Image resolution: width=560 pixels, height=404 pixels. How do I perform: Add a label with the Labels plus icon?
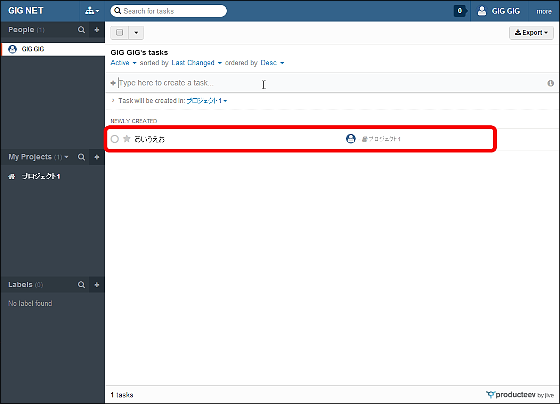[x=97, y=285]
